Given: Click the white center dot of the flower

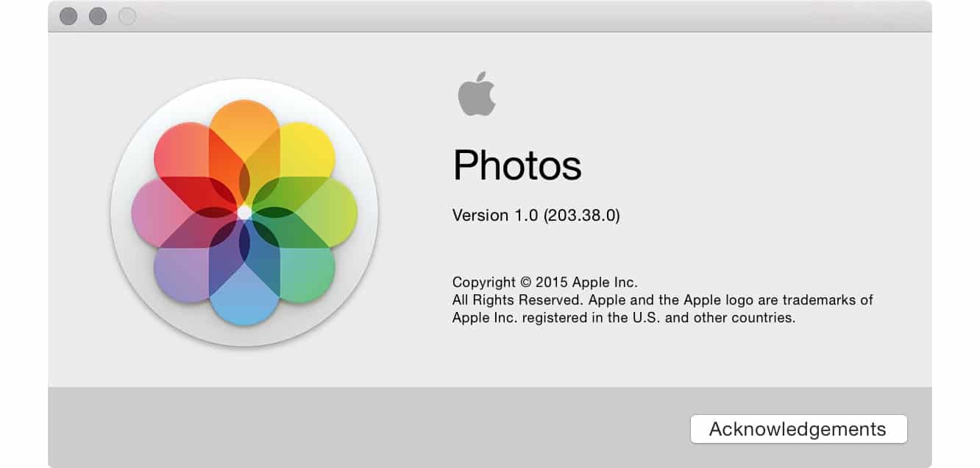Looking at the screenshot, I should (x=244, y=212).
